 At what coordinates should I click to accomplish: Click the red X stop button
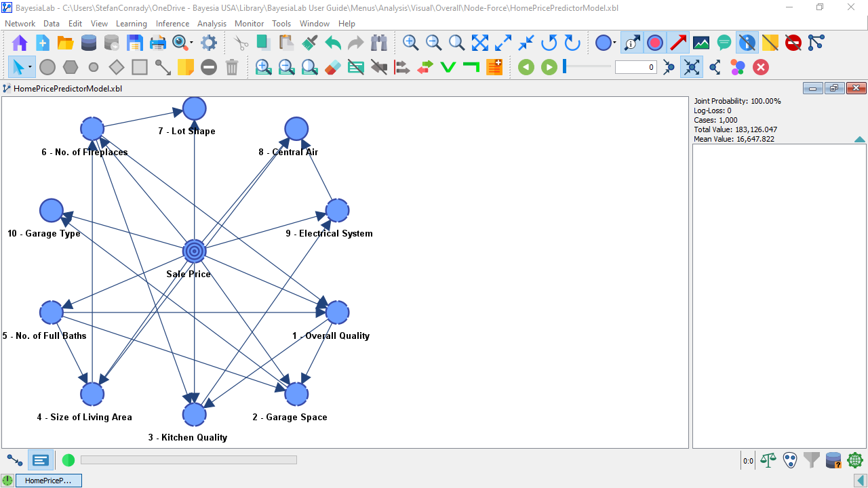pyautogui.click(x=761, y=67)
